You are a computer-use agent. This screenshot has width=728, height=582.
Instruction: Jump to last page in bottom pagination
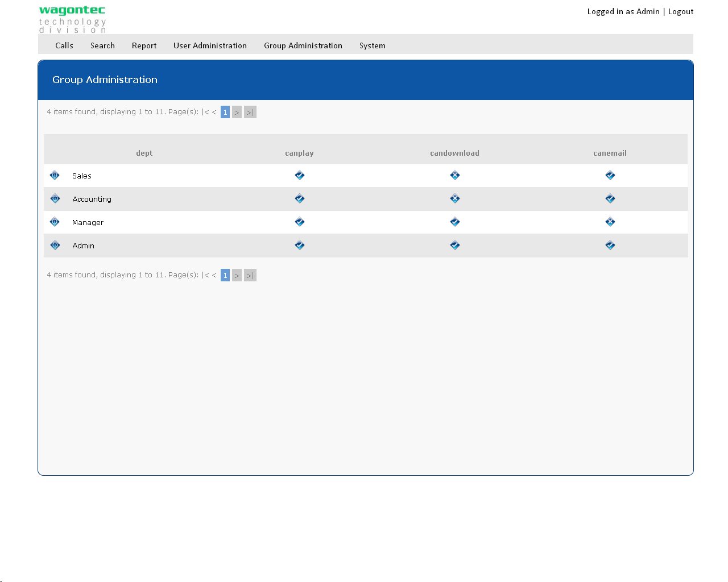(x=250, y=275)
